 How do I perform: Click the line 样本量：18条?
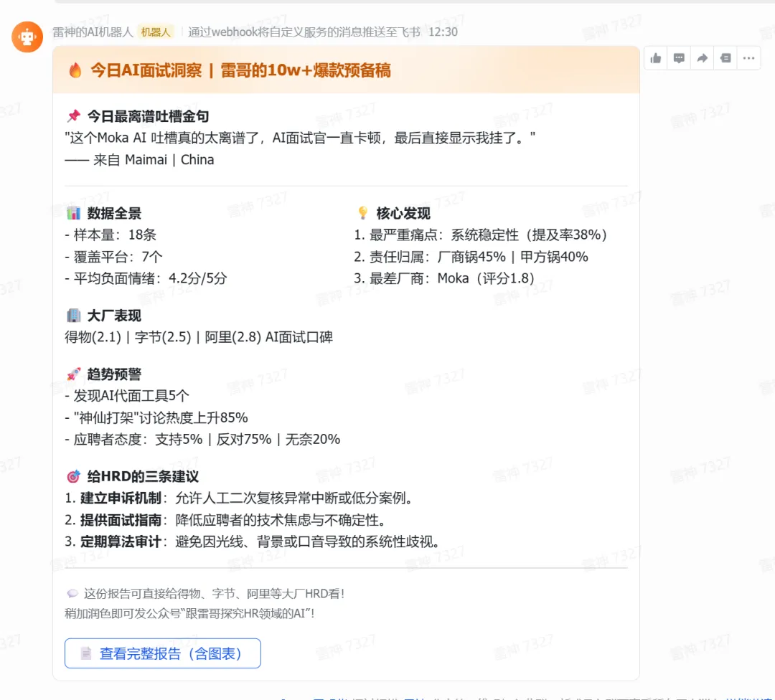click(111, 235)
